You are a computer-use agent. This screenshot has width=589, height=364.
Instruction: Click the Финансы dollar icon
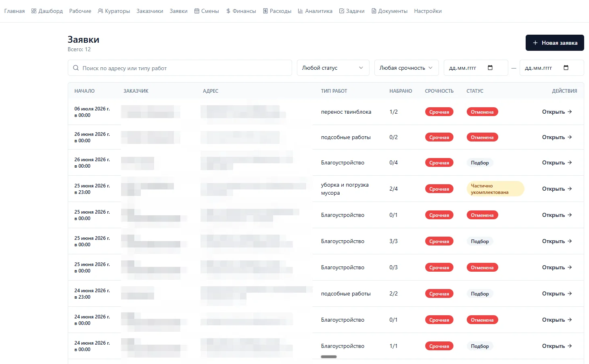pos(228,11)
